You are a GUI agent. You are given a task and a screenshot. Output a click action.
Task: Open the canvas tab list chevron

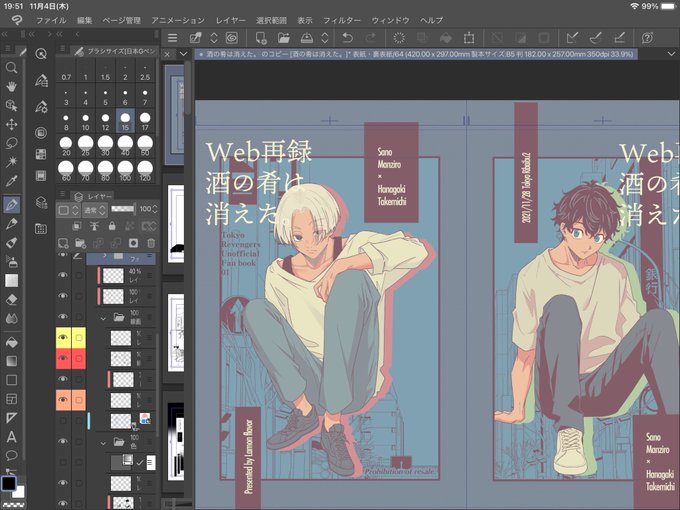pyautogui.click(x=183, y=54)
